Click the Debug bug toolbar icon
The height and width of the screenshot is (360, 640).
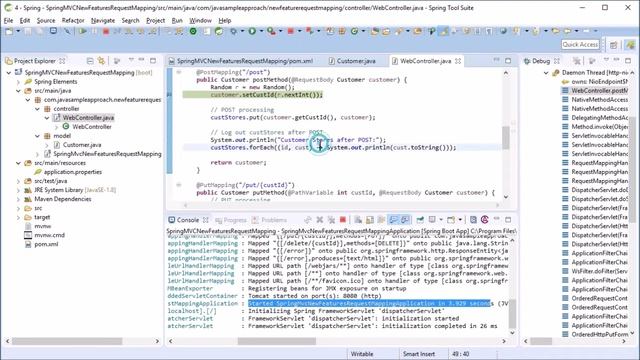point(233,31)
